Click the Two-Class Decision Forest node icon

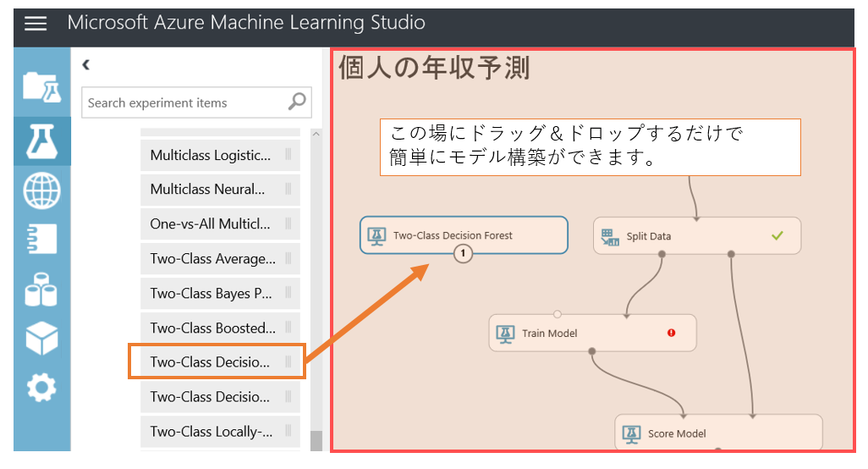tap(377, 235)
